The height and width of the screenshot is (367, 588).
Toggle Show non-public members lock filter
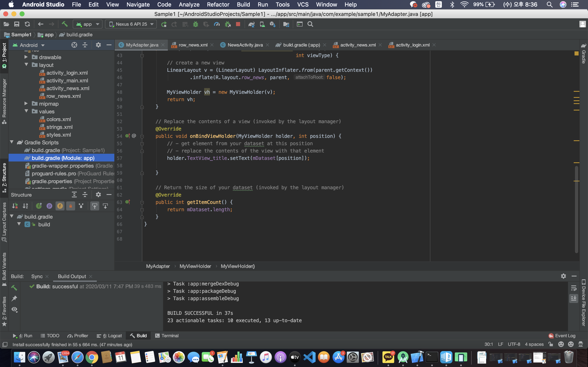pyautogui.click(x=70, y=206)
